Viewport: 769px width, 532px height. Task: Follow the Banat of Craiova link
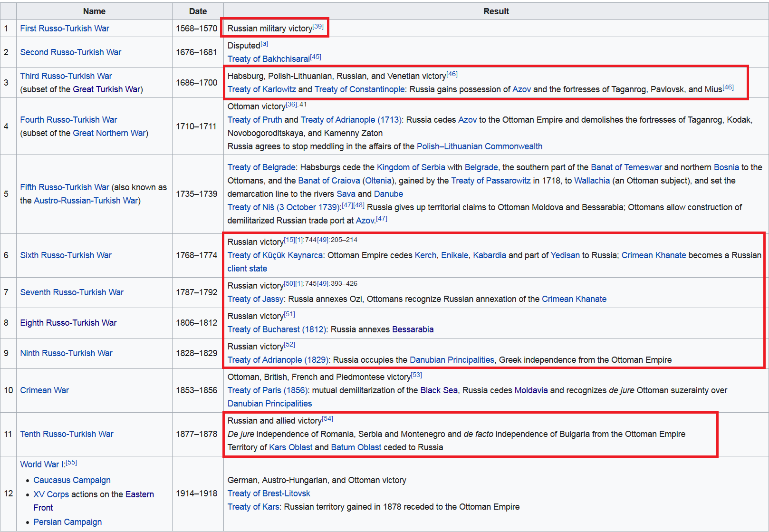pyautogui.click(x=329, y=181)
